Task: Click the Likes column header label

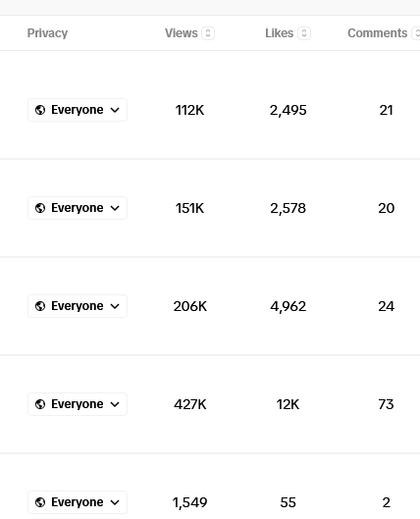Action: coord(280,33)
